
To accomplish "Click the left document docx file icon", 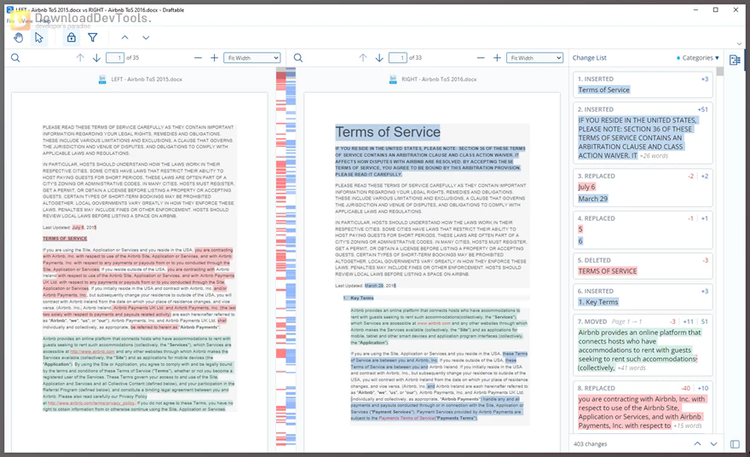I will click(x=102, y=79).
